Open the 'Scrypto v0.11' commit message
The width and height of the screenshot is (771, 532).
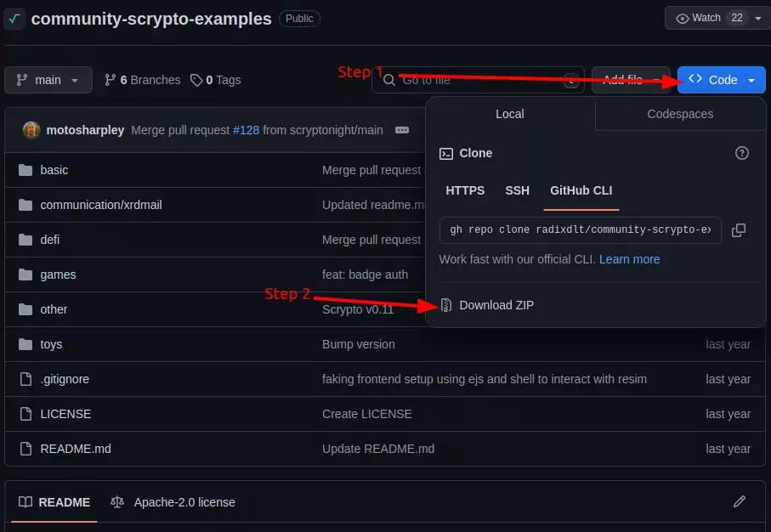click(358, 309)
